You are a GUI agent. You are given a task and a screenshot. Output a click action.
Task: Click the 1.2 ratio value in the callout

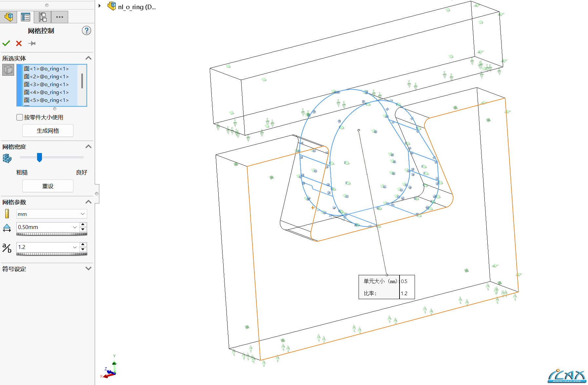(404, 294)
